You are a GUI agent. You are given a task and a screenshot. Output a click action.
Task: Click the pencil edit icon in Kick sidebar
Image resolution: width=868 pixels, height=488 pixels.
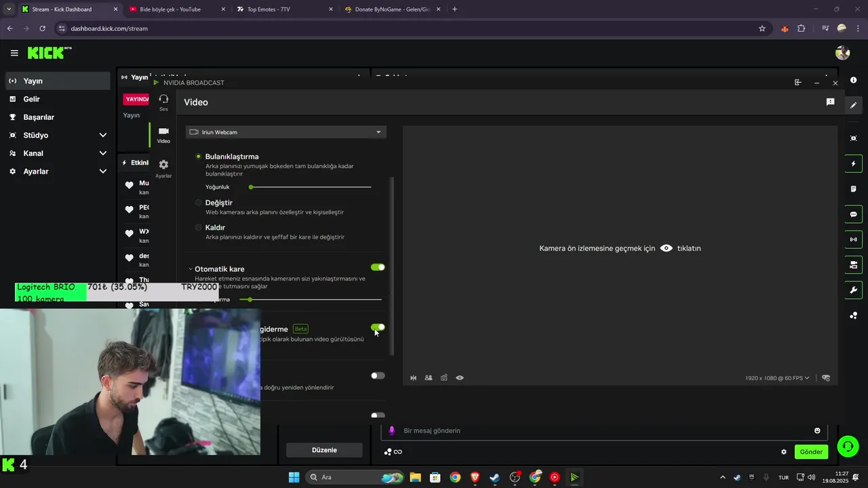[x=853, y=105]
